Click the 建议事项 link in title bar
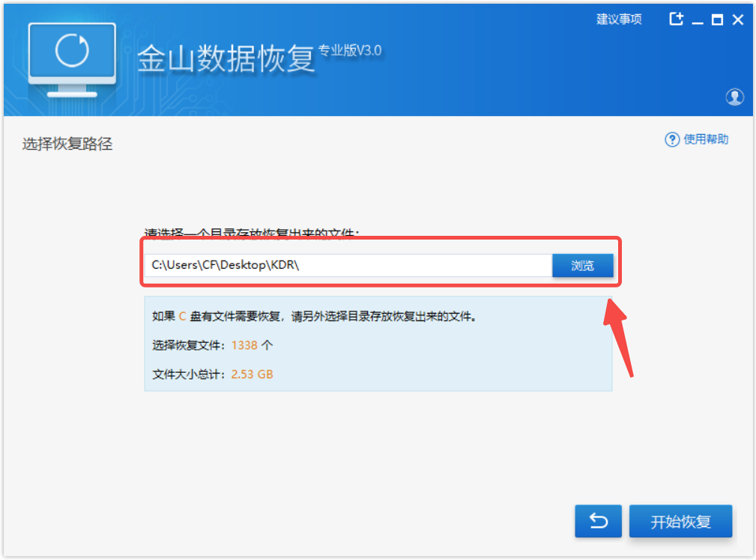Viewport: 756px width, 560px height. (x=619, y=19)
